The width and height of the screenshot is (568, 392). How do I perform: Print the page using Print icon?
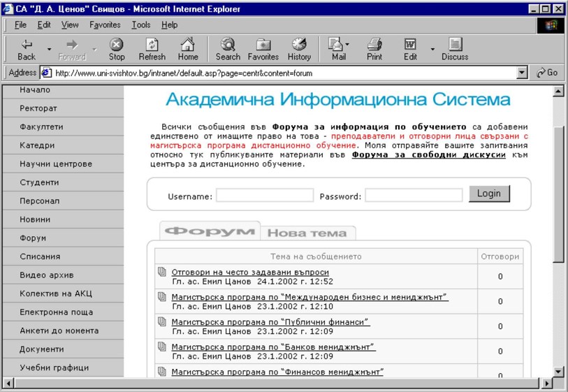pos(374,50)
